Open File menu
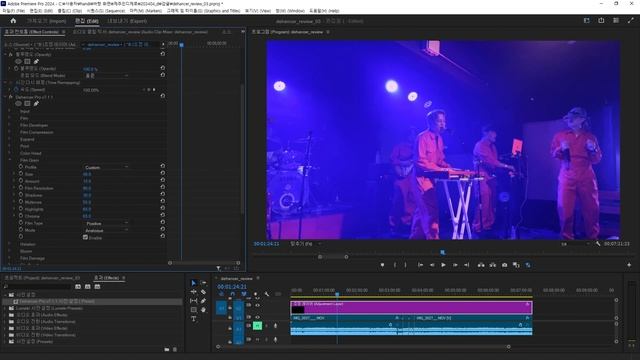640x360 pixels. pyautogui.click(x=13, y=11)
